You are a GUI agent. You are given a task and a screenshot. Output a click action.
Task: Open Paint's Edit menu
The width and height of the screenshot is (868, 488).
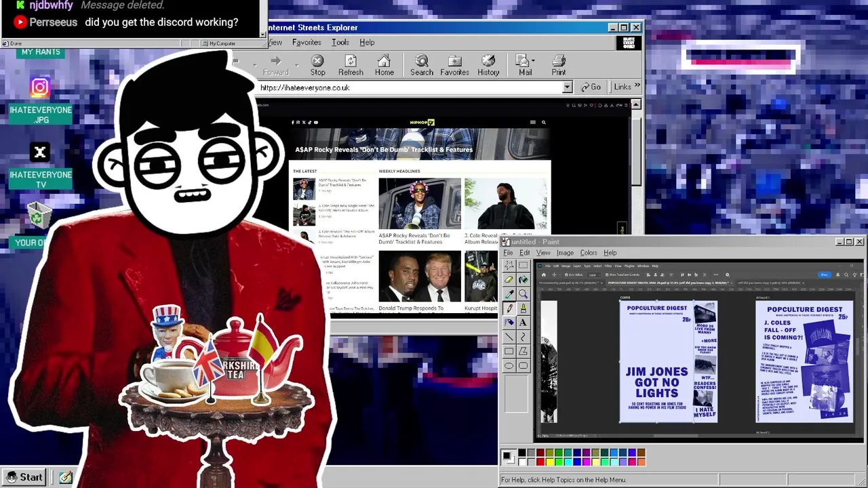pos(525,253)
